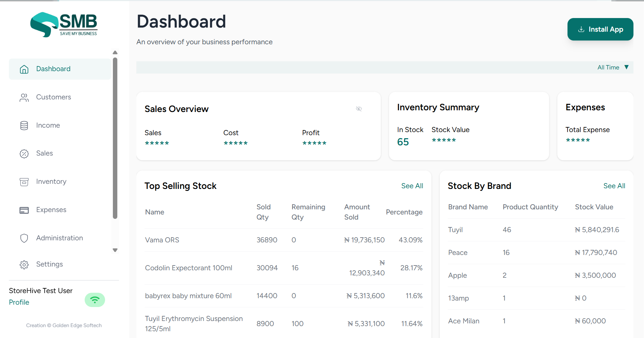Click the Tuyil brand name
The image size is (644, 338).
click(x=455, y=230)
